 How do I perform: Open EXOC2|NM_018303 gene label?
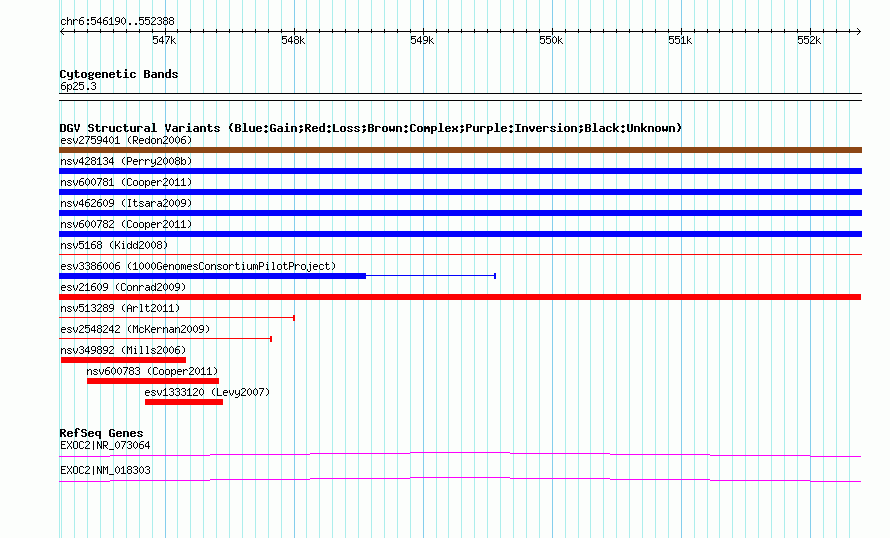tap(105, 470)
